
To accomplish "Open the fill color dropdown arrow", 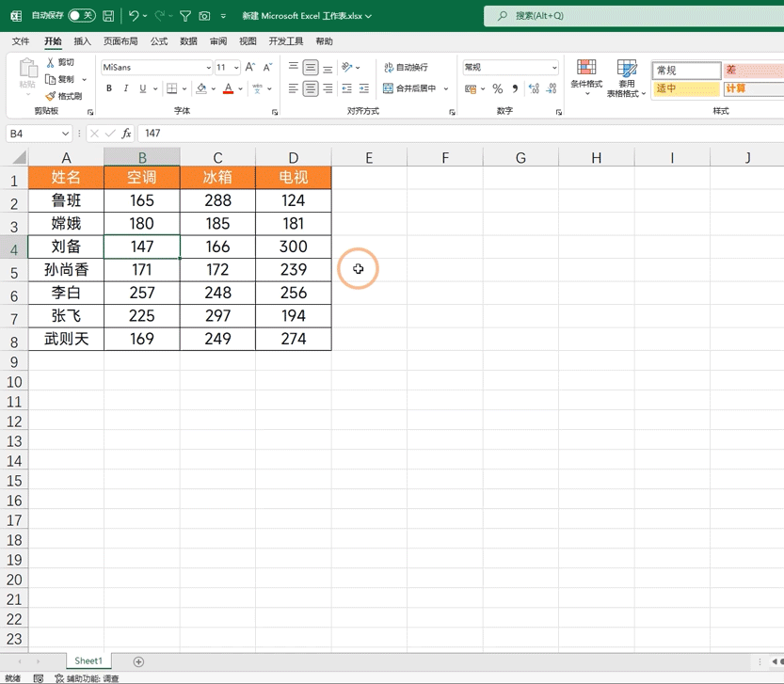I will point(214,89).
